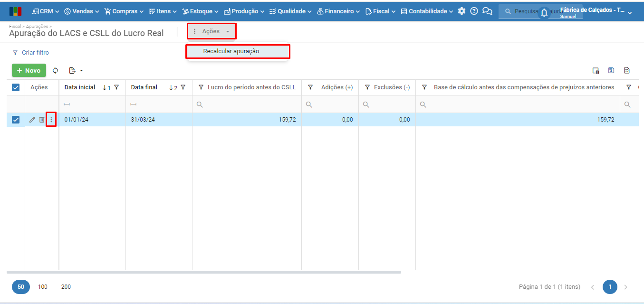The image size is (644, 304).
Task: Click page number 1 button
Action: coord(610,287)
